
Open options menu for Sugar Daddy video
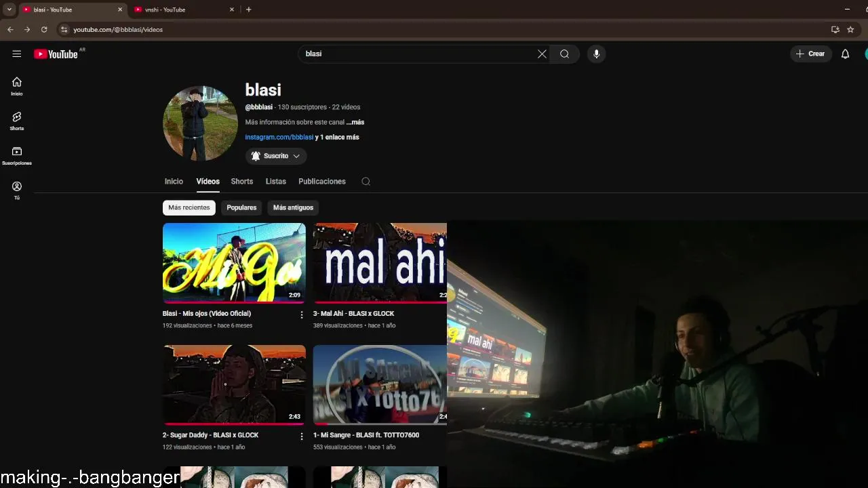[x=302, y=436]
